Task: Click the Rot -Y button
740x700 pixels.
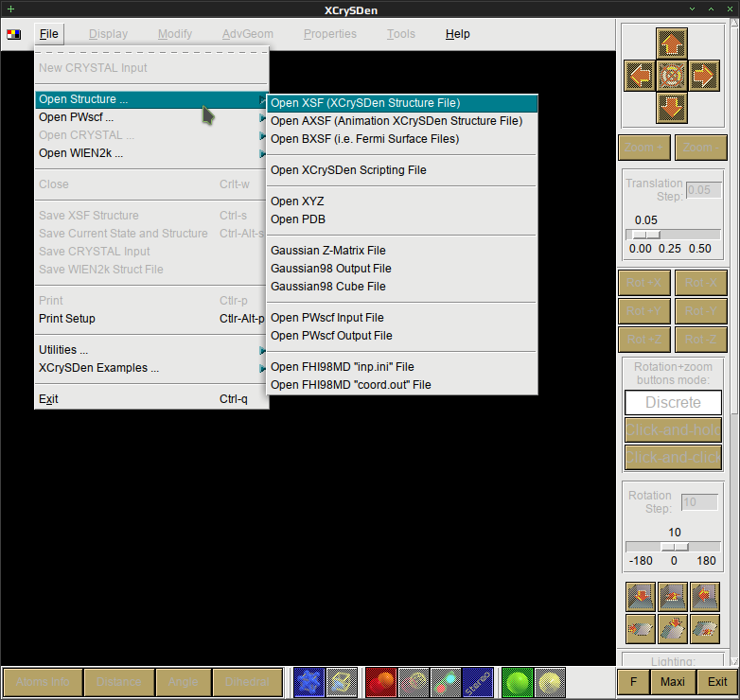Action: click(x=701, y=311)
